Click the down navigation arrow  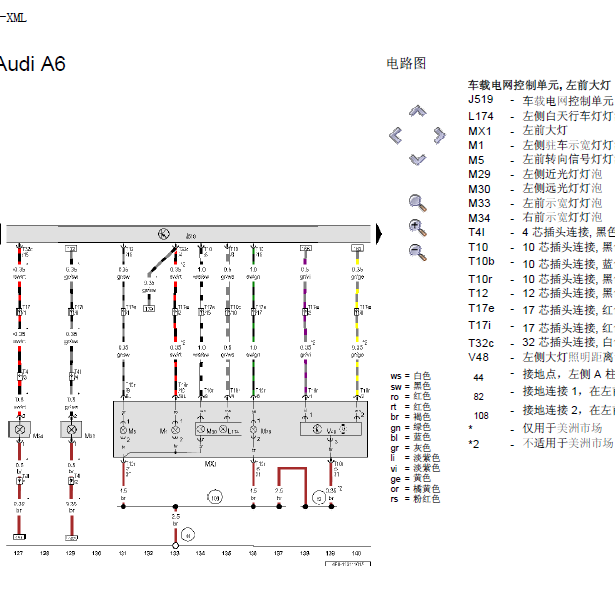417,159
